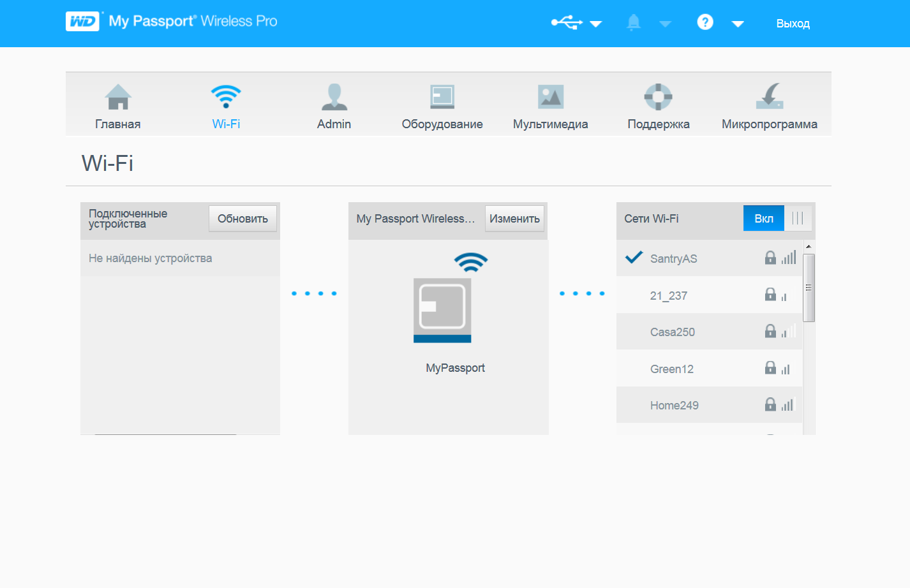Expand the USB dropdown arrow
The image size is (910, 588).
[x=596, y=24]
